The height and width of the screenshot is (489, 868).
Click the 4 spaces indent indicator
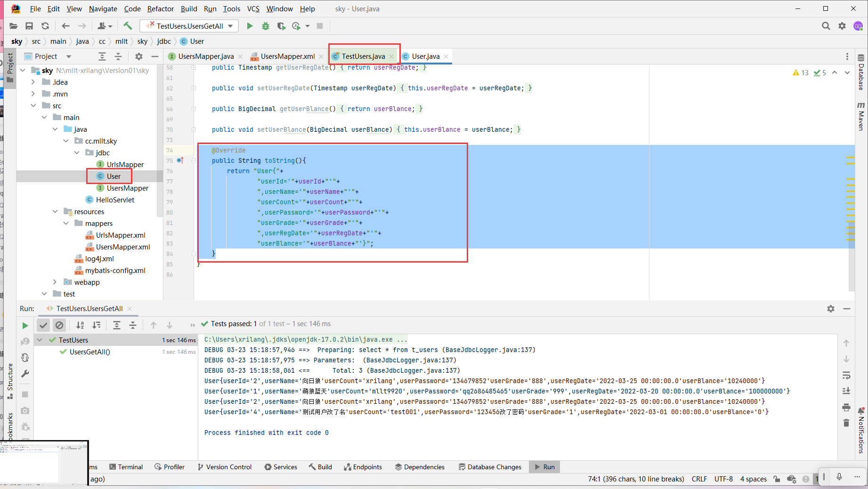point(753,479)
